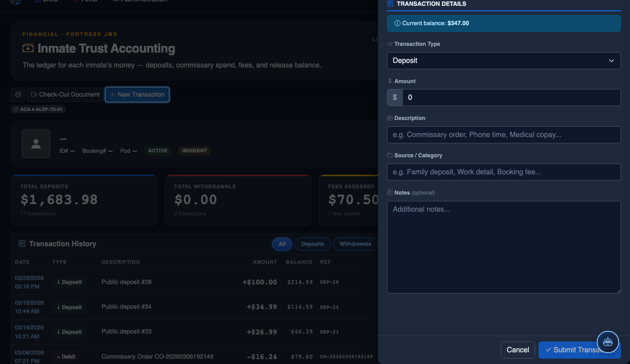The image size is (630, 364).
Task: Click the ACA 4-ALDF-7D-01 compliance badge
Action: 38,109
